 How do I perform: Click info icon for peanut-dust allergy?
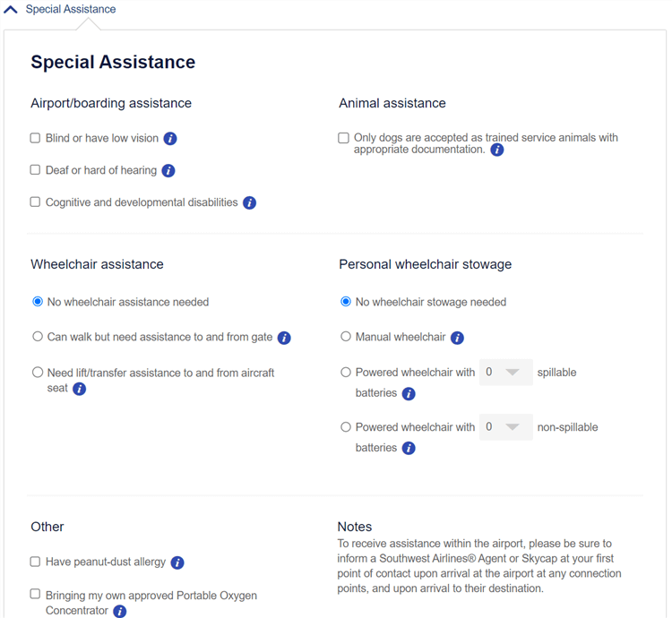(177, 562)
